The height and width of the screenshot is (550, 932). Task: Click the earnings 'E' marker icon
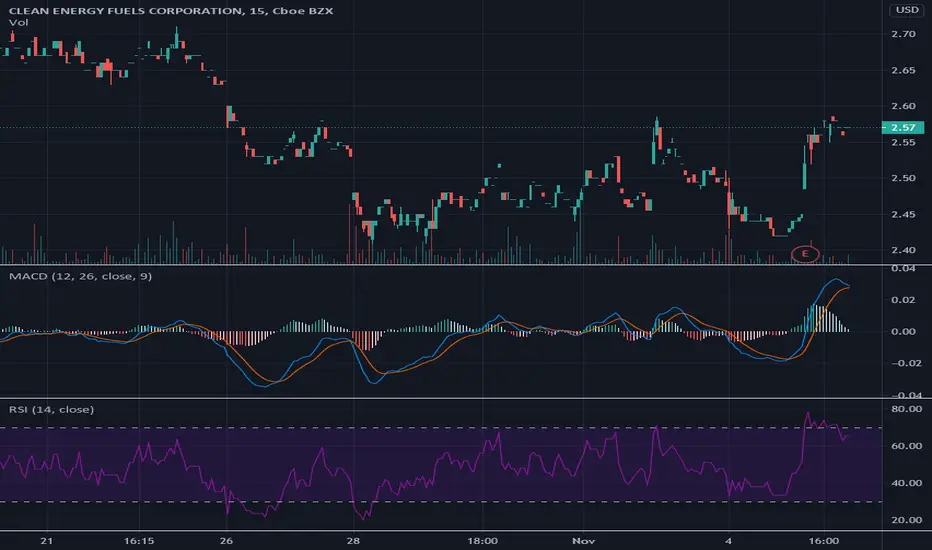pyautogui.click(x=805, y=254)
